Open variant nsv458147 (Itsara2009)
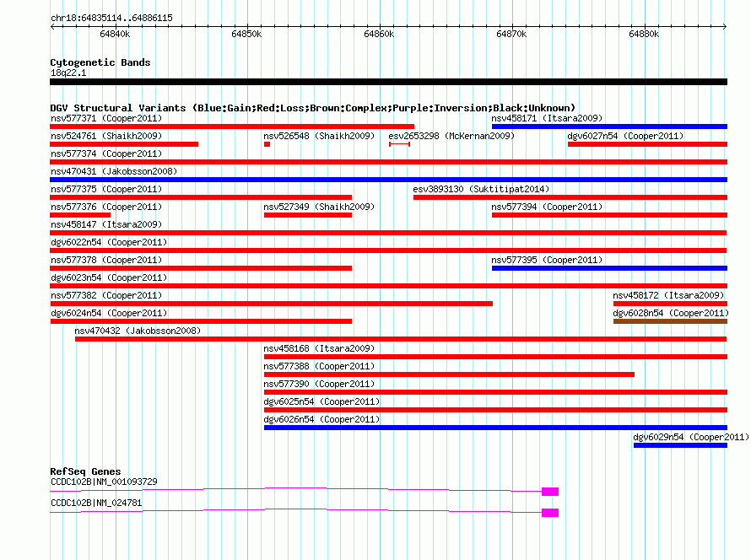This screenshot has width=751, height=560. tap(106, 224)
